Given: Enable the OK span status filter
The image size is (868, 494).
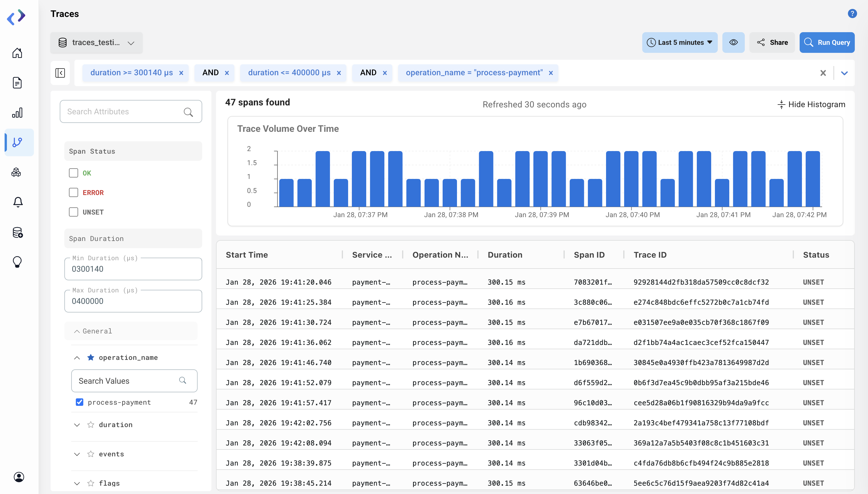Looking at the screenshot, I should (x=73, y=173).
